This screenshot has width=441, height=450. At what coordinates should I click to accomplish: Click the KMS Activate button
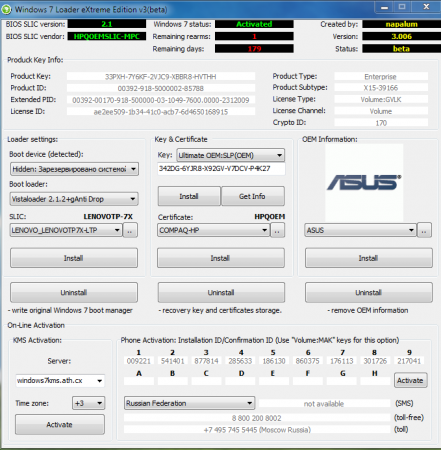pos(60,425)
